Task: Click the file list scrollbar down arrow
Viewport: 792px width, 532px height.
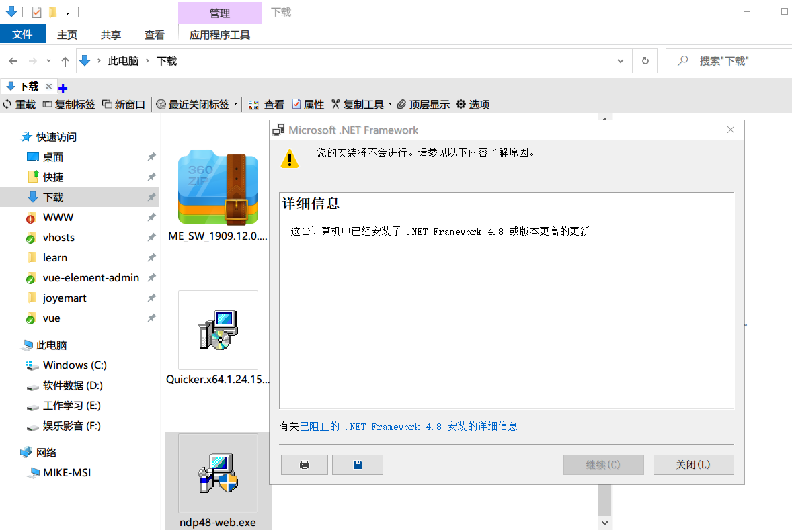Action: (604, 523)
